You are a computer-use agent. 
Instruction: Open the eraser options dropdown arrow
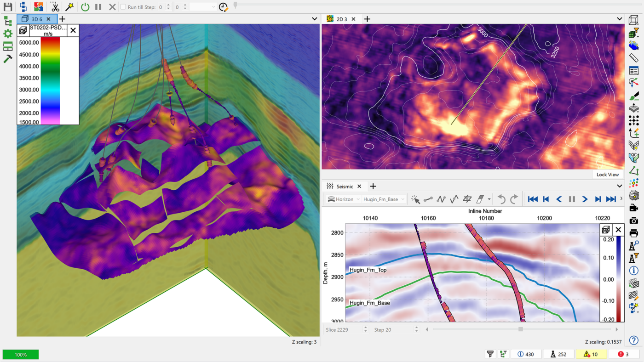[489, 199]
